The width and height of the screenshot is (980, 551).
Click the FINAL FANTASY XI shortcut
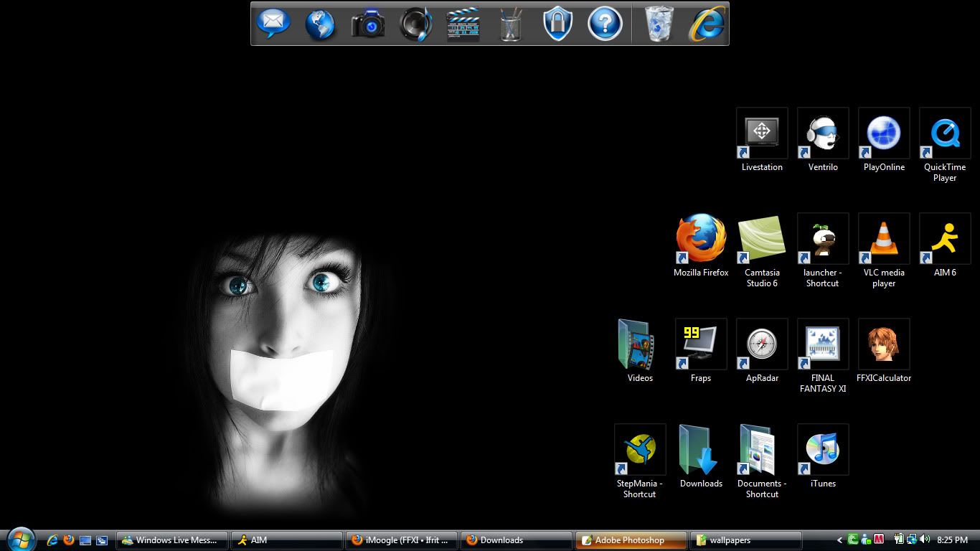coord(823,344)
